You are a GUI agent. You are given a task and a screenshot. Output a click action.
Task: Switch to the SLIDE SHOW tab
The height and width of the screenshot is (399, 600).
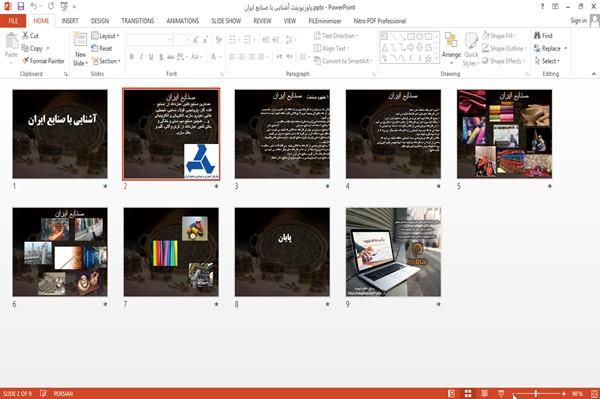click(226, 21)
